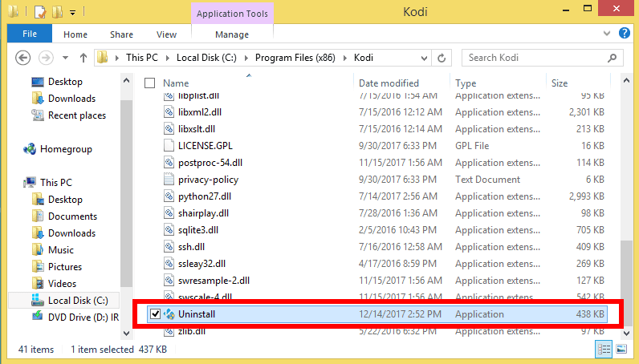Select This PC in navigation pane
The width and height of the screenshot is (639, 364).
(56, 183)
